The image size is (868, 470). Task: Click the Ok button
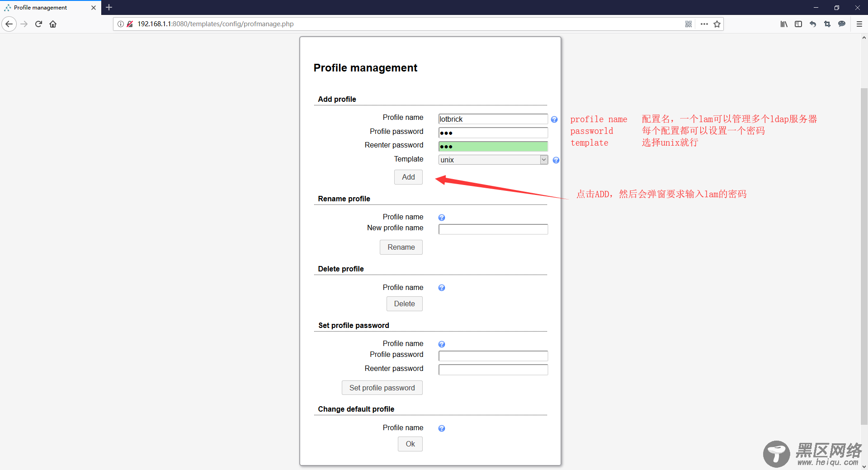pos(410,444)
